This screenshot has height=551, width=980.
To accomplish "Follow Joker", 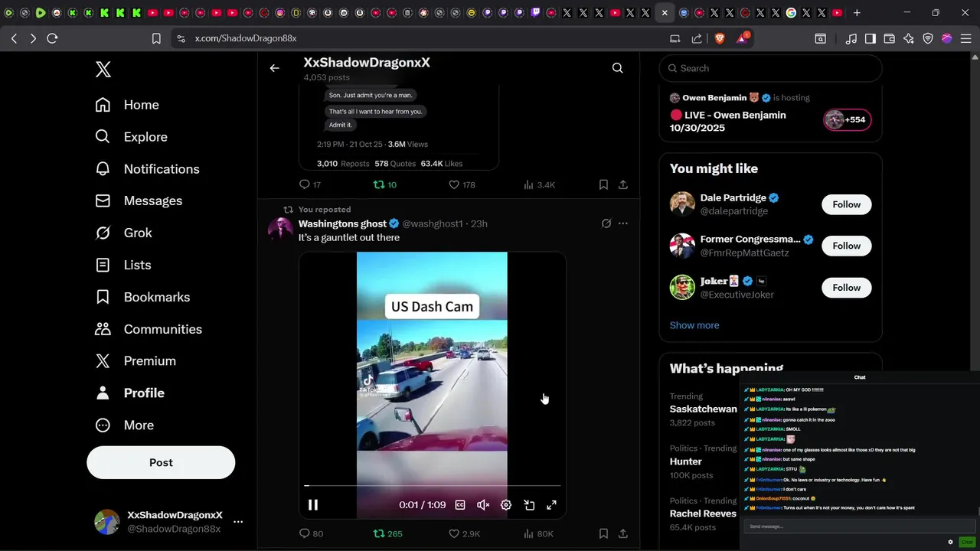I will [847, 288].
